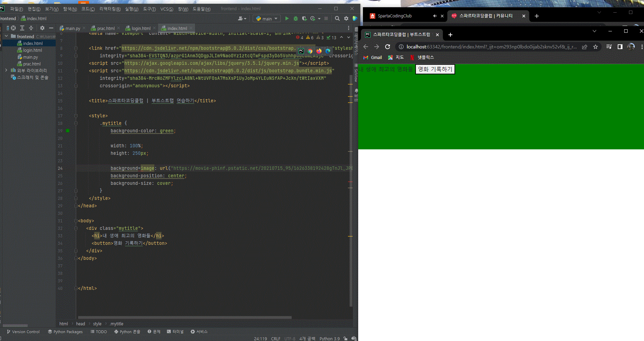Image resolution: width=644 pixels, height=341 pixels.
Task: Toggle fold marker at the style block line 18
Action: (76, 123)
